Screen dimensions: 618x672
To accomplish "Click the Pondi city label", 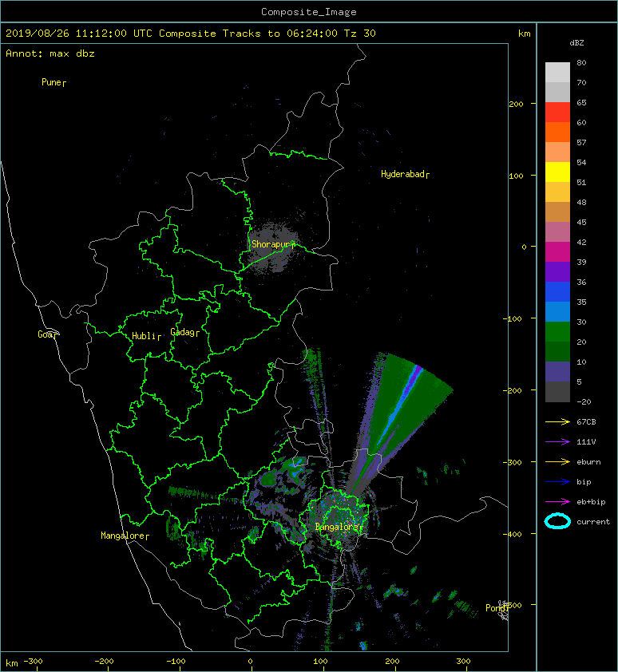I will pyautogui.click(x=497, y=608).
